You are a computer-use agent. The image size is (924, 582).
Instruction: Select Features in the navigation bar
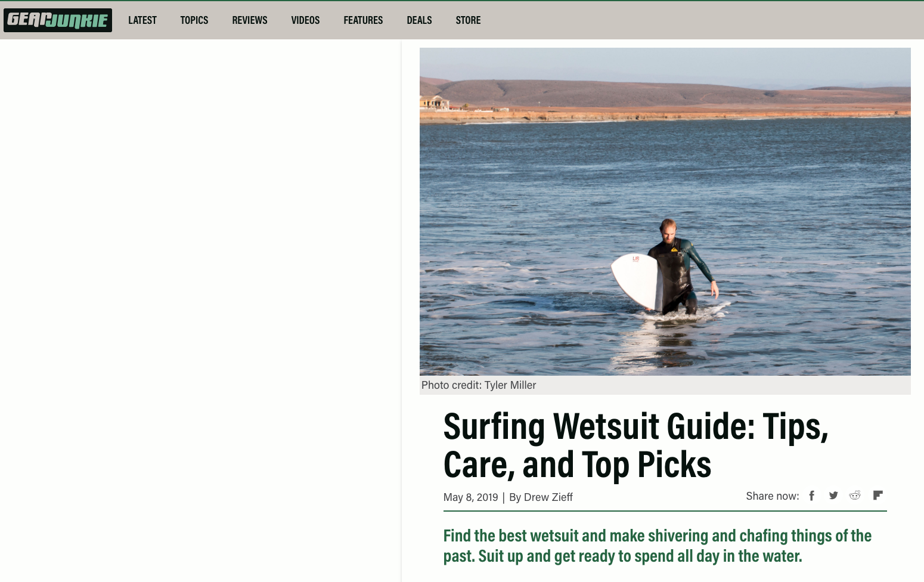(x=363, y=20)
